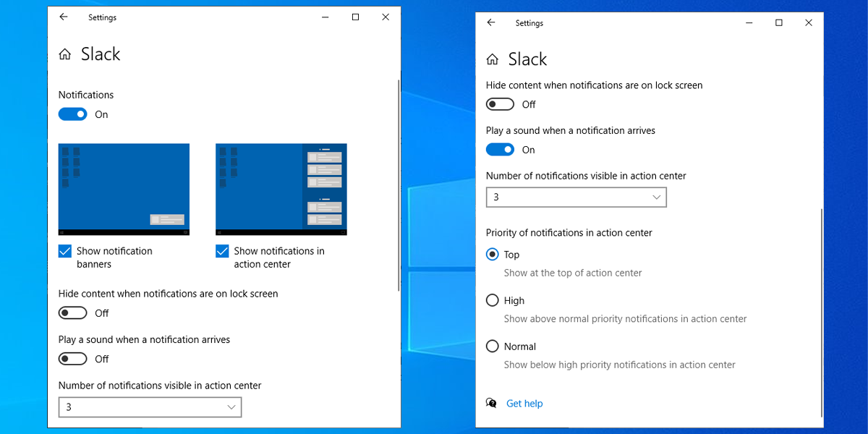Minimize the right Settings window
868x434 pixels.
749,23
